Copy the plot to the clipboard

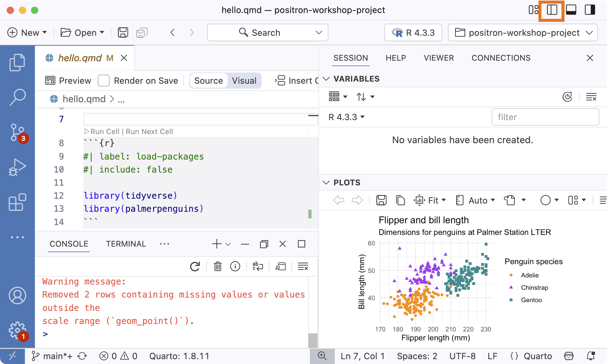(x=400, y=200)
